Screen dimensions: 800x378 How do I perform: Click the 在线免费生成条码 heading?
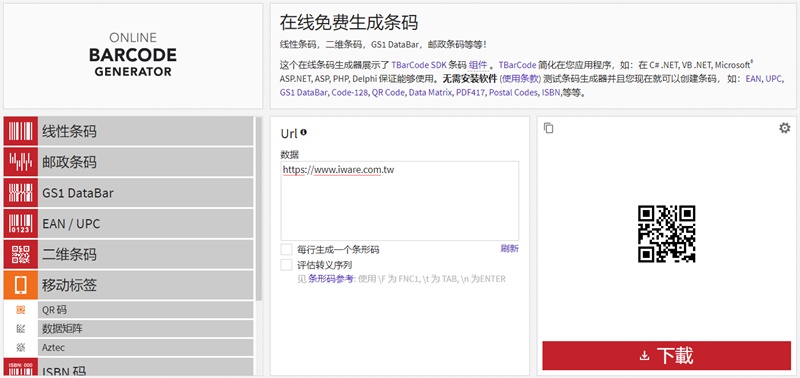pyautogui.click(x=348, y=23)
